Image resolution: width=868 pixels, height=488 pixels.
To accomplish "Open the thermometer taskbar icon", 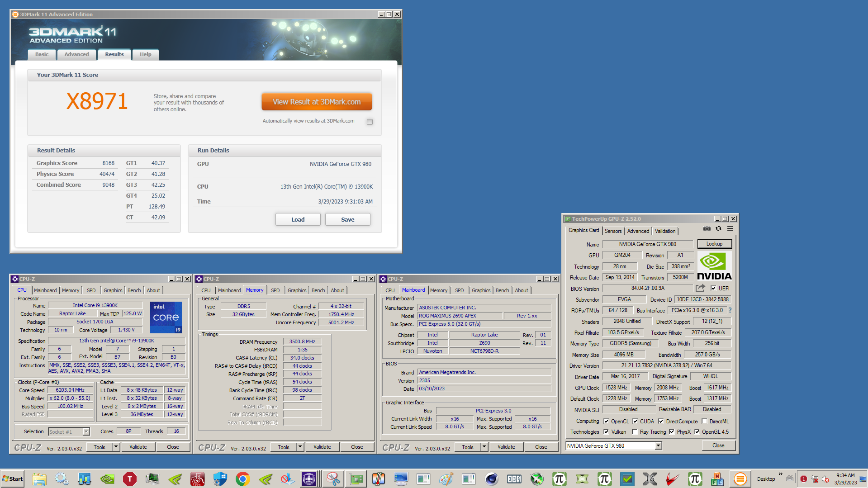I will tap(379, 479).
